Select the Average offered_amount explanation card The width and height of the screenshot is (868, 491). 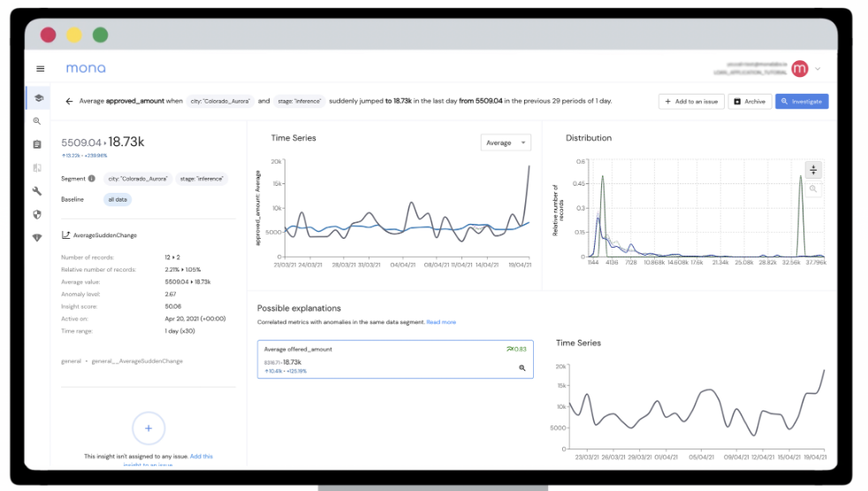[x=395, y=359]
